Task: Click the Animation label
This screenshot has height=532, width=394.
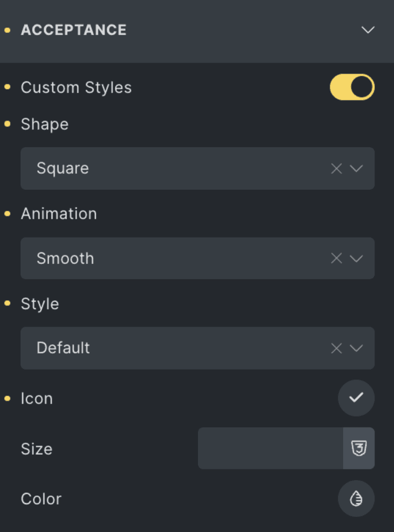Action: pos(59,214)
